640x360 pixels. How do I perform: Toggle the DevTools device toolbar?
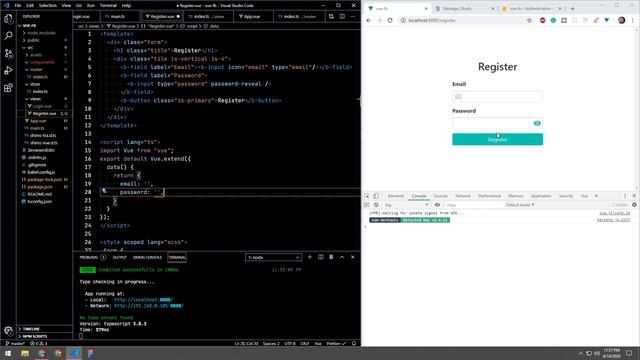[376, 196]
